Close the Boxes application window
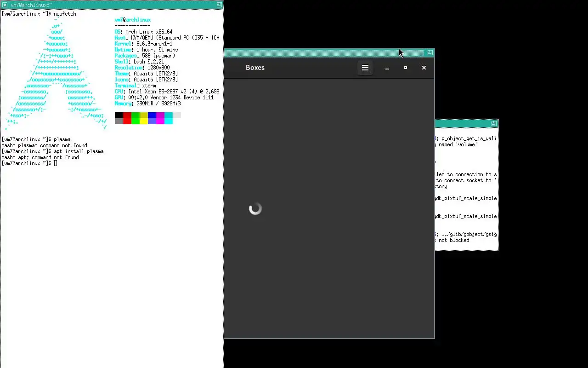Viewport: 588px width, 368px height. coord(424,68)
